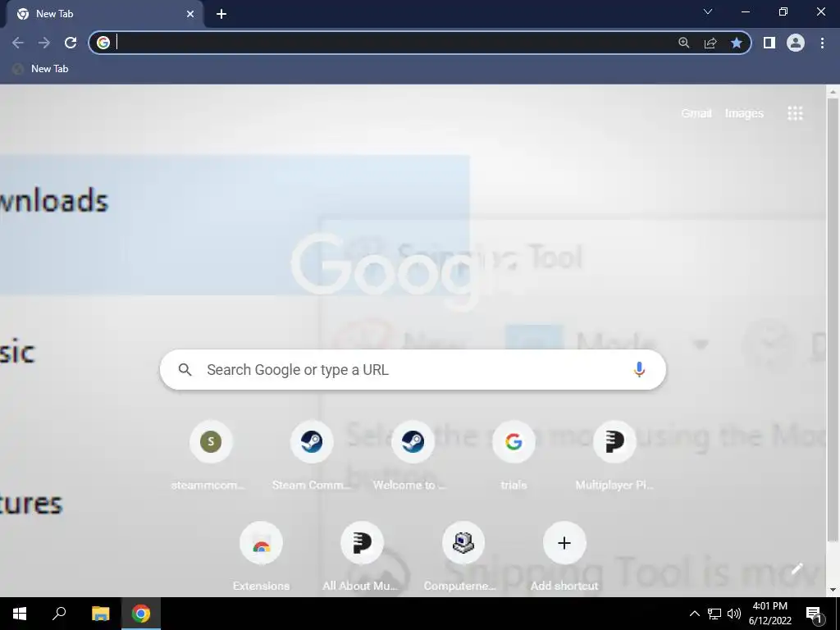Click the scrollbar up arrow

pos(833,92)
